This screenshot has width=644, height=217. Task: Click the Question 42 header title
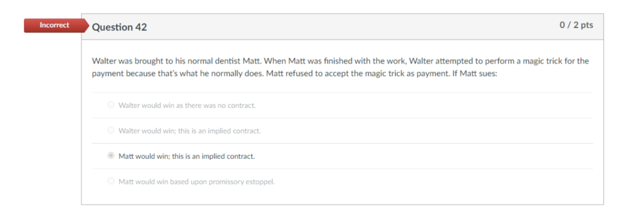pyautogui.click(x=120, y=27)
